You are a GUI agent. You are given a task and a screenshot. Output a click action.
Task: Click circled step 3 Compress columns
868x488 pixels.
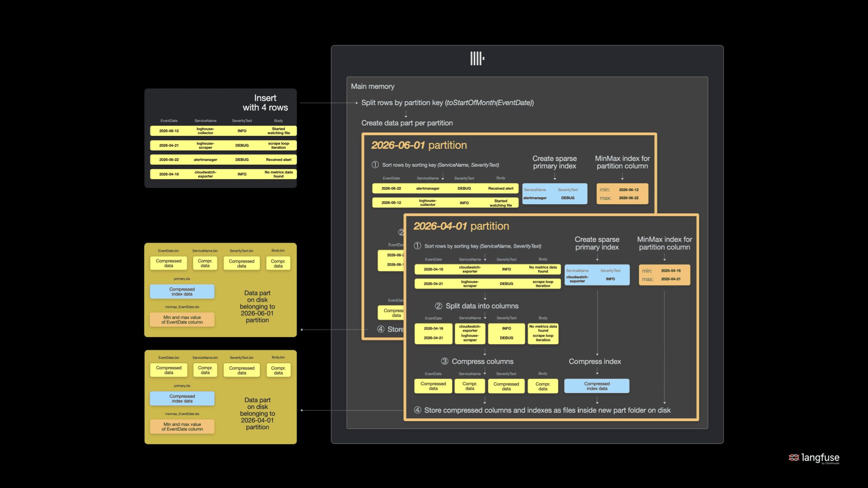point(445,361)
